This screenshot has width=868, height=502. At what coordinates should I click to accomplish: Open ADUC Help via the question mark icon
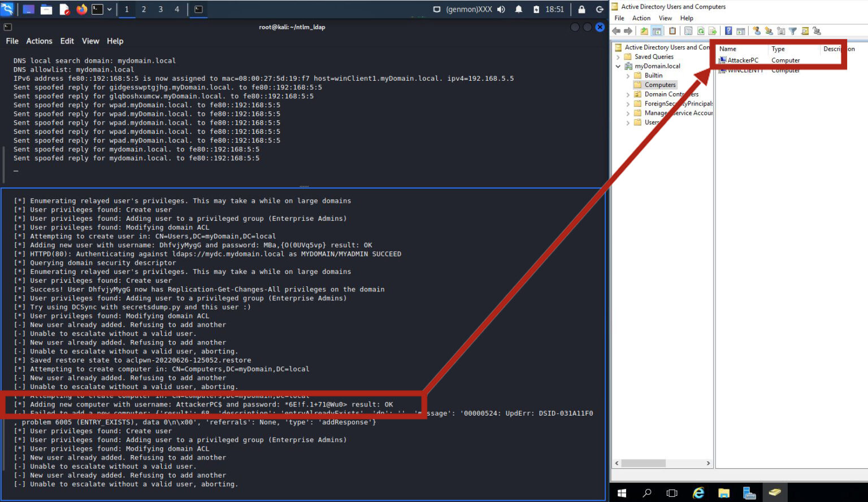click(729, 30)
